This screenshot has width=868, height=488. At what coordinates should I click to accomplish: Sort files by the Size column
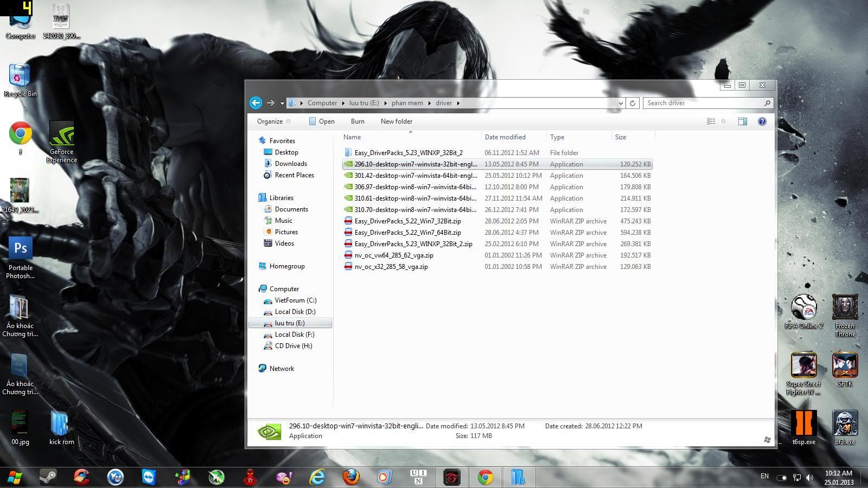click(633, 137)
